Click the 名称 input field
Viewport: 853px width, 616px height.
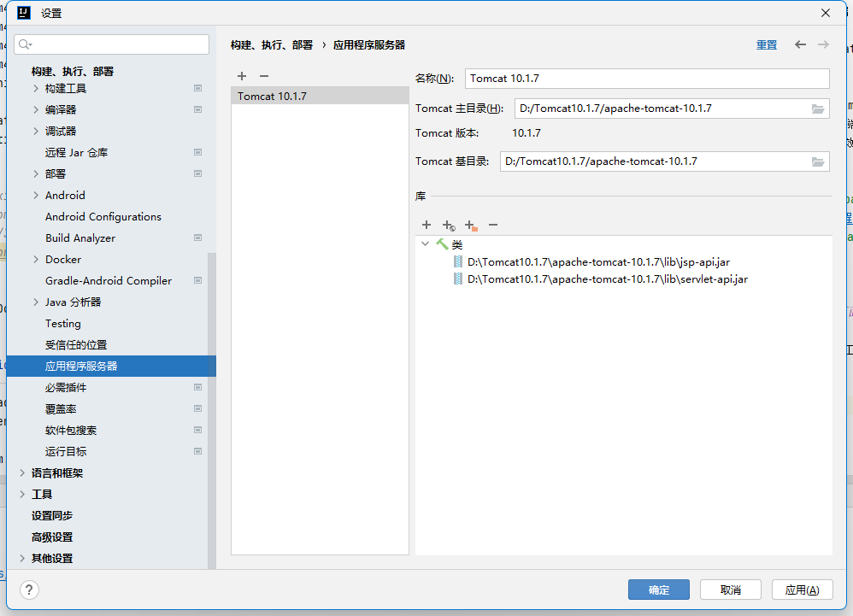647,79
